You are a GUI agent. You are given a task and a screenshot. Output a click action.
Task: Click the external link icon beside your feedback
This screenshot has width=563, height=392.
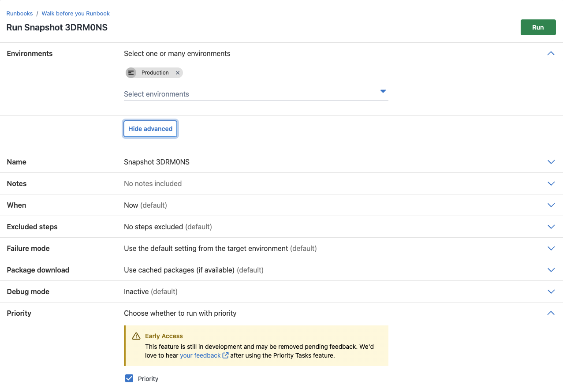click(x=226, y=355)
